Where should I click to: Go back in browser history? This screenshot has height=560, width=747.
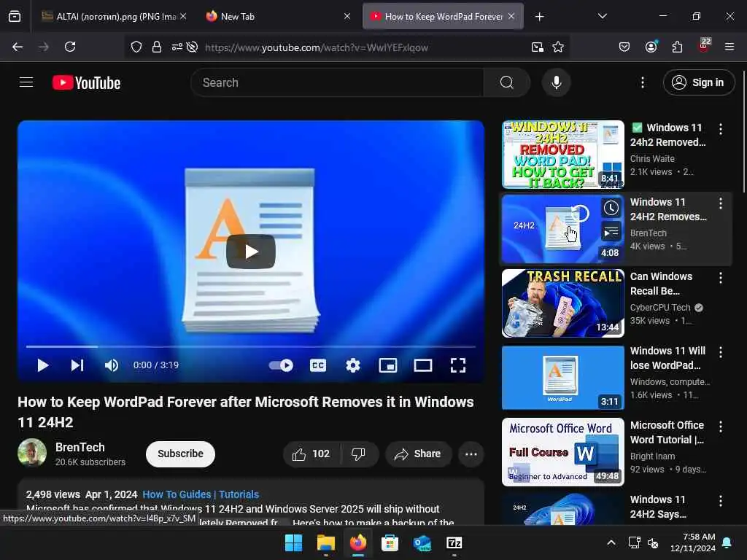click(18, 47)
